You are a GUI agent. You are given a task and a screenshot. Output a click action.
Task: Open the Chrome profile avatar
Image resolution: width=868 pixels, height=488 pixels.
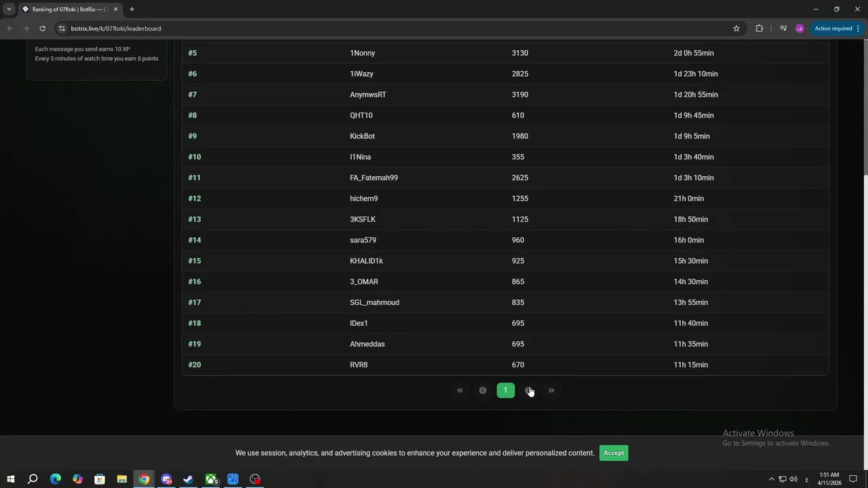800,28
